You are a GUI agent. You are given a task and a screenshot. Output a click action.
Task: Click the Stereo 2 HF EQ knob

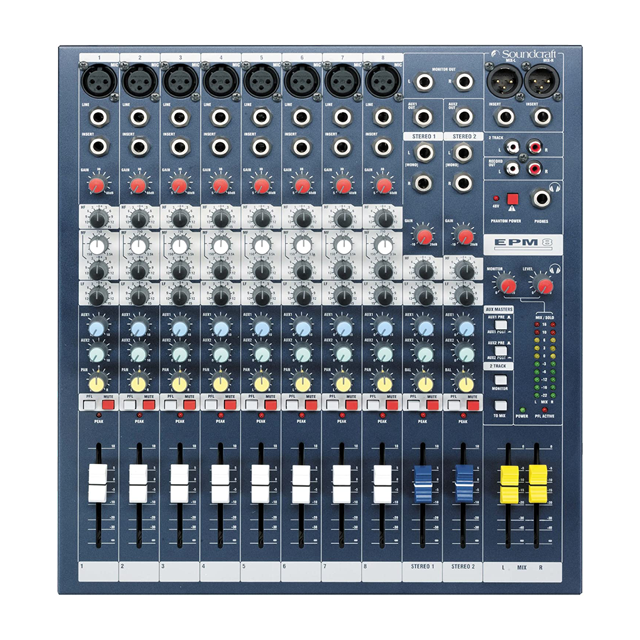(x=465, y=270)
